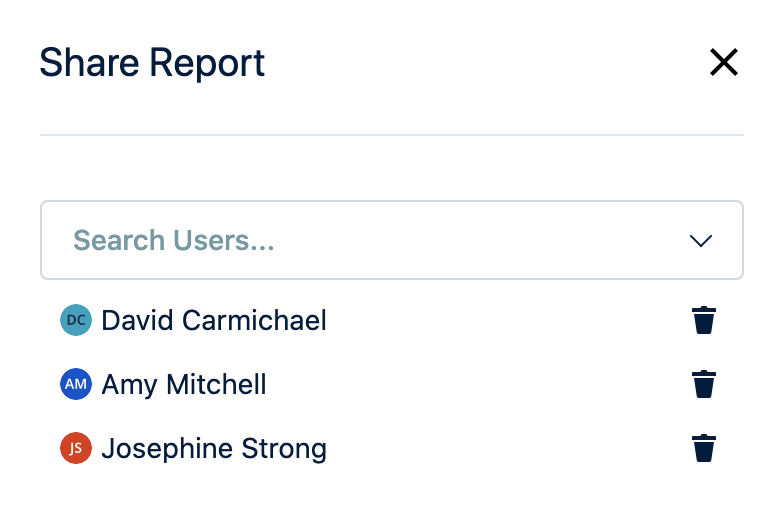
Task: Delete Amy Mitchell from shared users
Action: click(704, 385)
